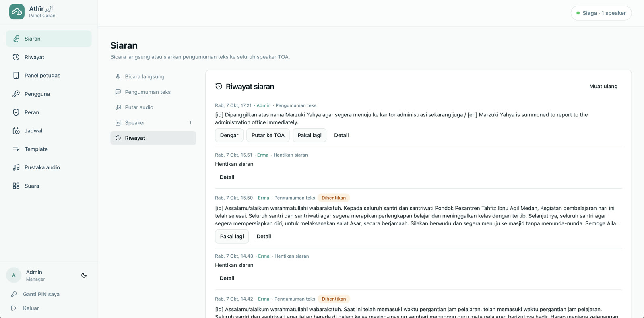
Task: Switch to Bicara langsung tab
Action: [x=153, y=77]
